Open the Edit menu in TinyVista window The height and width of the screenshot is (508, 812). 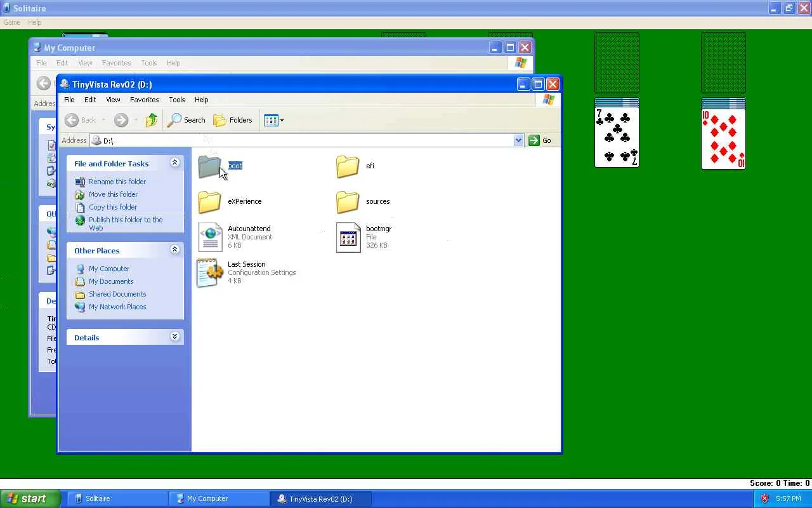[90, 100]
